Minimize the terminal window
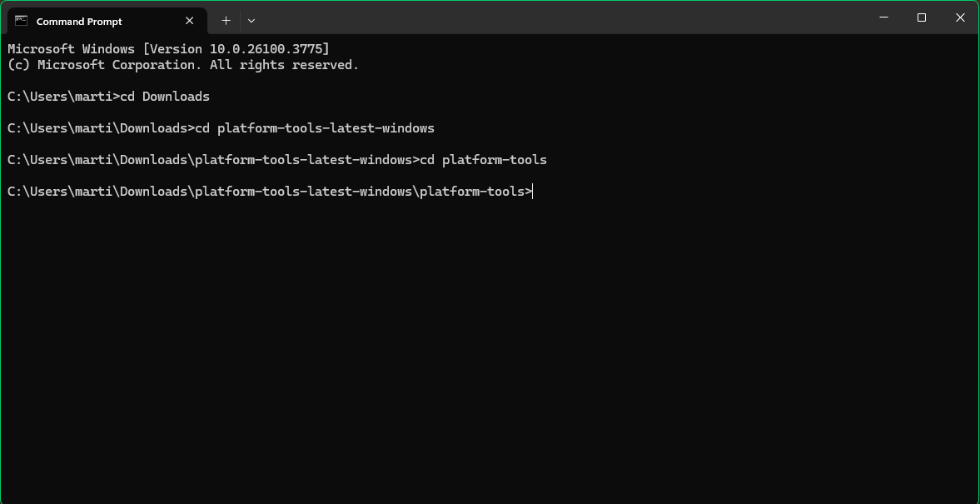Image resolution: width=980 pixels, height=504 pixels. [883, 17]
